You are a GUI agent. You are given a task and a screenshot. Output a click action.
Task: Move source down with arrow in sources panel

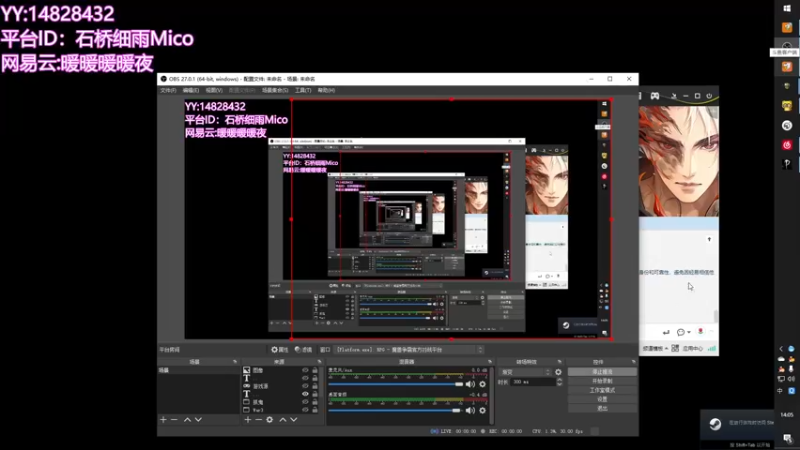click(294, 419)
